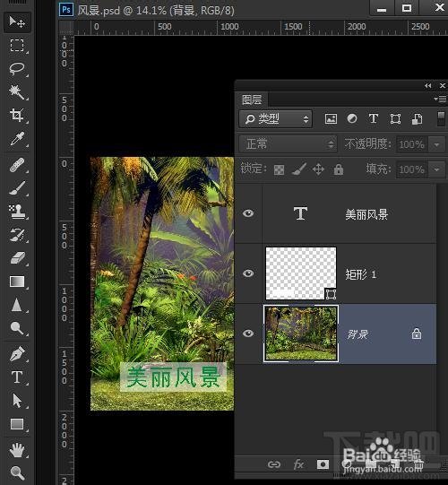The image size is (448, 485).
Task: Select the Pen tool
Action: click(17, 354)
